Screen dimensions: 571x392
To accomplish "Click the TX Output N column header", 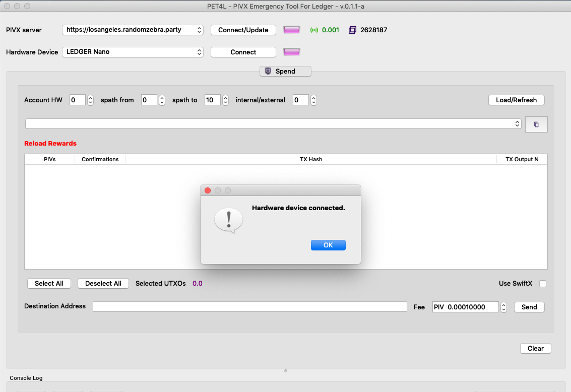I will [x=522, y=159].
